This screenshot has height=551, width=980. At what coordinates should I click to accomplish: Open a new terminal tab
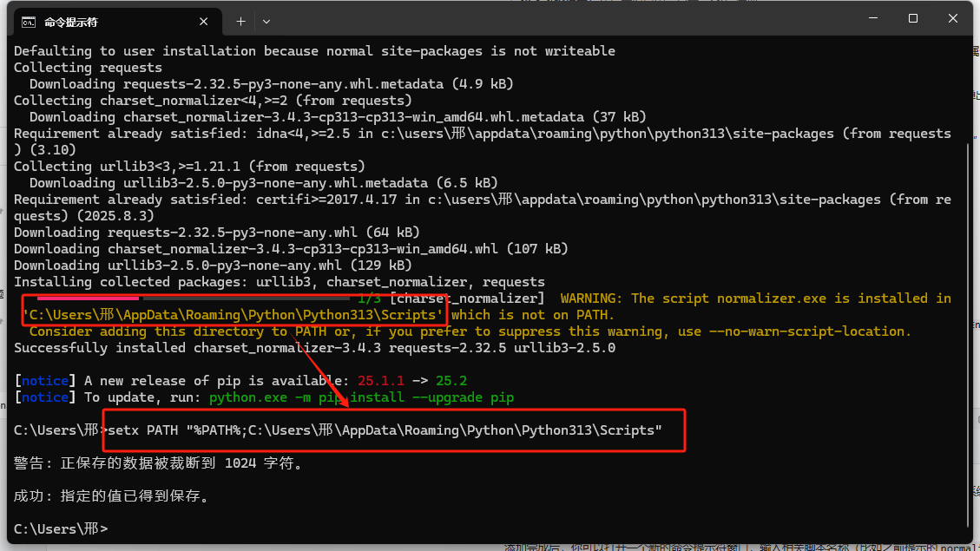240,22
